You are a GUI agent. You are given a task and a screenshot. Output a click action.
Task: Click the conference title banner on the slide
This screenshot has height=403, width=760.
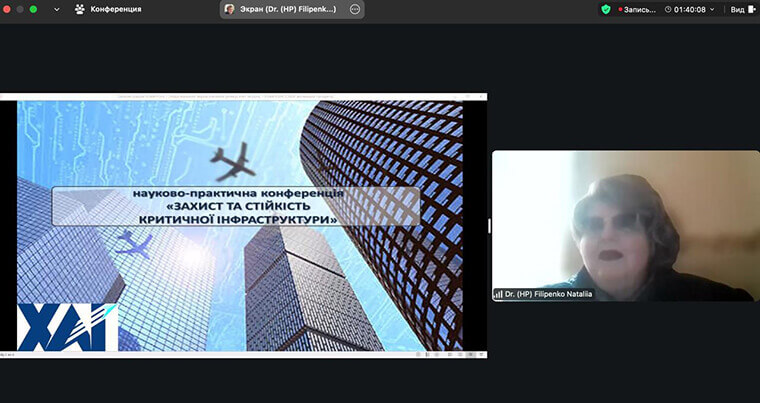point(235,205)
